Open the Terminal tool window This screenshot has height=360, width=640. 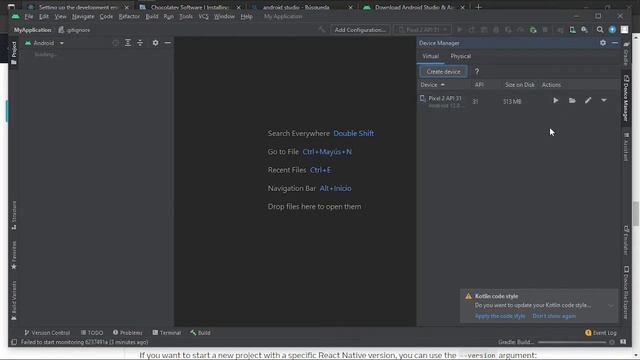167,333
